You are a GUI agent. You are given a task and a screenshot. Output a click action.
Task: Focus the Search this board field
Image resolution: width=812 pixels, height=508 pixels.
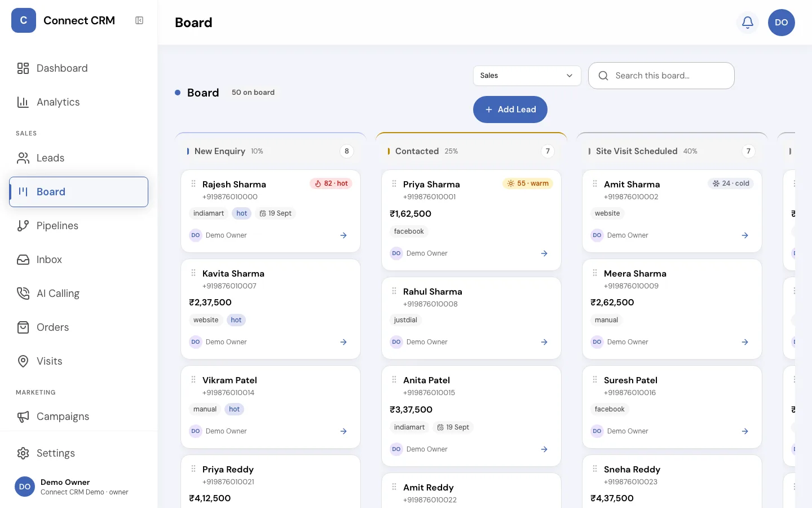[x=661, y=76]
